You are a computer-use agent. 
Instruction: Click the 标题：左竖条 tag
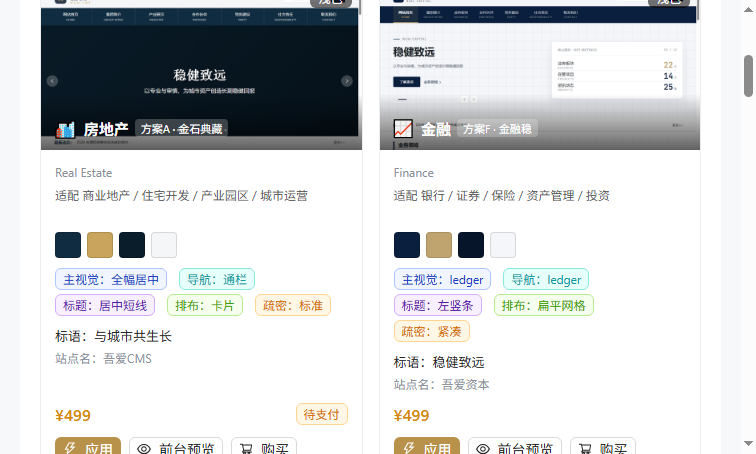point(438,305)
